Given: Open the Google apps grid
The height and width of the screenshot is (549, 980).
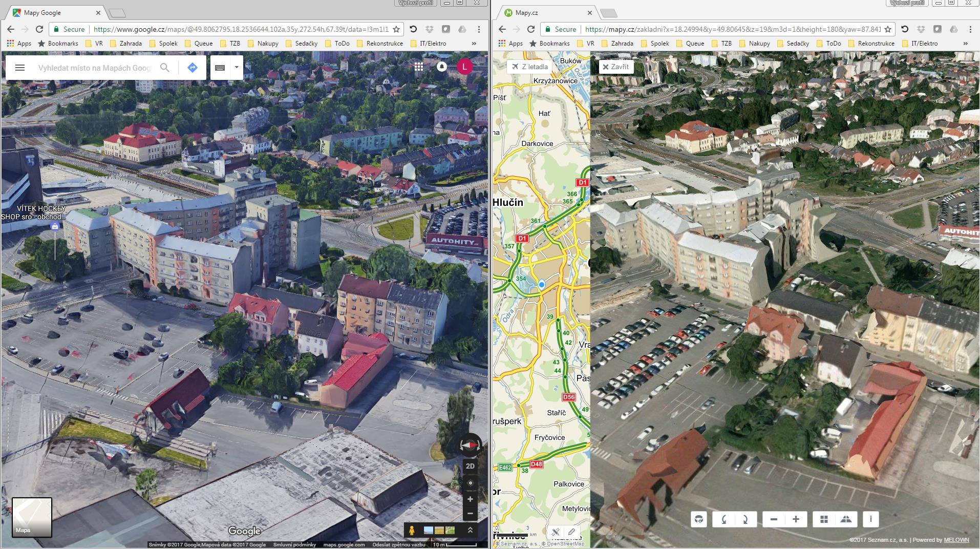Looking at the screenshot, I should (419, 67).
